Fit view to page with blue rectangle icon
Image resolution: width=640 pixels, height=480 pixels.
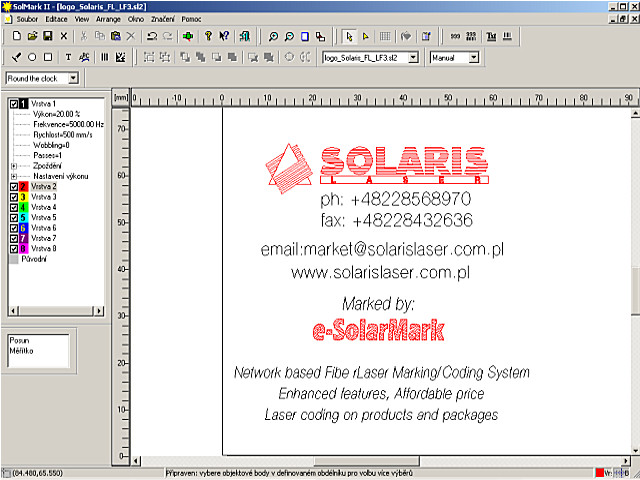pos(305,36)
